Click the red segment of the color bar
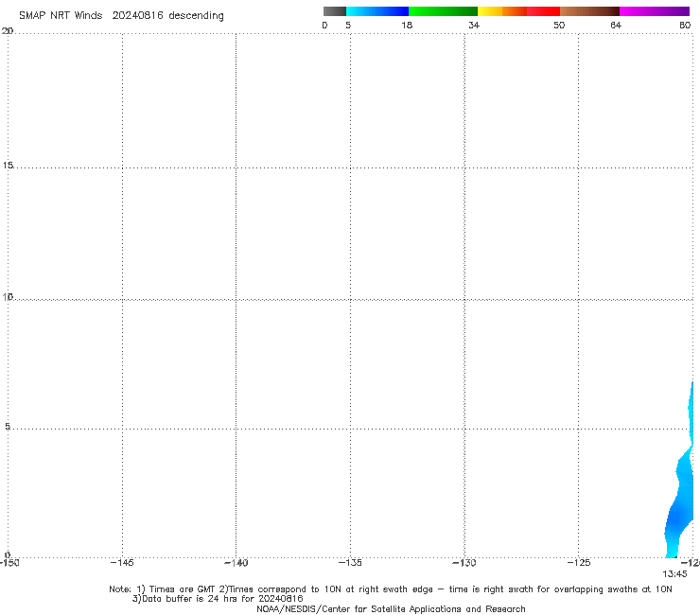Screen dimensions: 700x615 (543, 11)
